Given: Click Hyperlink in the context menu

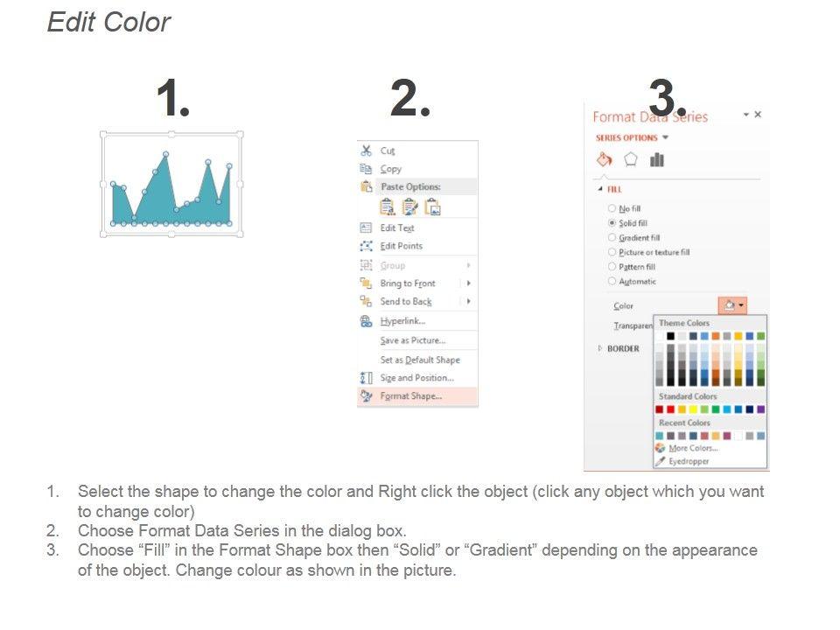Looking at the screenshot, I should tap(402, 321).
